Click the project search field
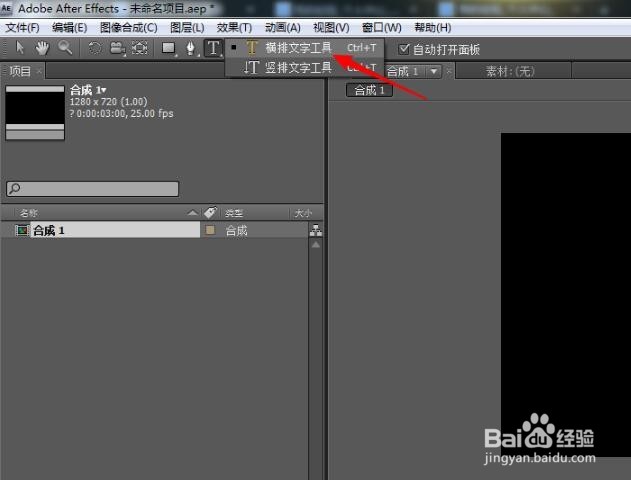This screenshot has width=631, height=480. [93, 189]
